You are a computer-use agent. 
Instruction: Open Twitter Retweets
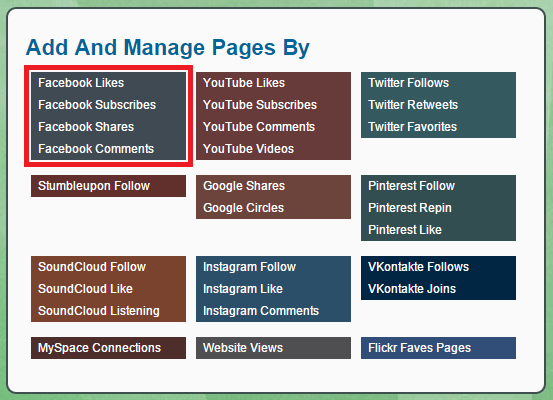(x=413, y=105)
